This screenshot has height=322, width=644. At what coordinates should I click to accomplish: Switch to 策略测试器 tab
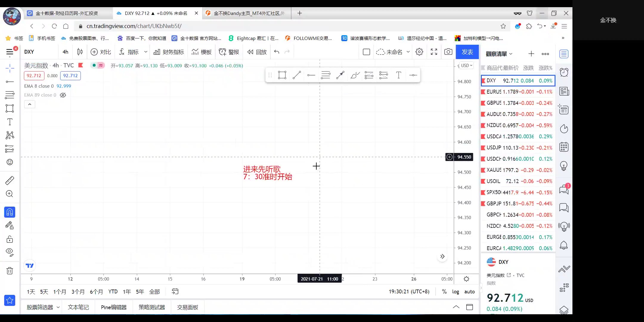pyautogui.click(x=152, y=307)
